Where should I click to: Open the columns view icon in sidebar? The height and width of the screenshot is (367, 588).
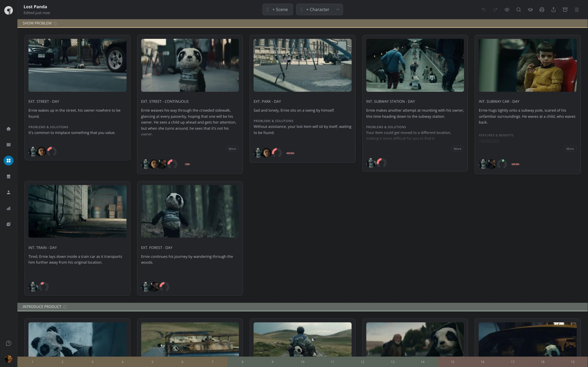click(x=9, y=145)
